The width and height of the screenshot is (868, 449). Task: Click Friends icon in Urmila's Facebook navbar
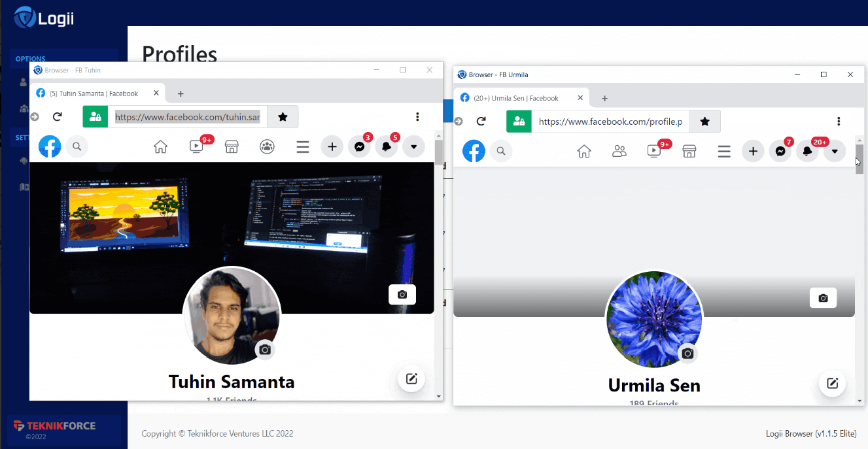tap(619, 152)
